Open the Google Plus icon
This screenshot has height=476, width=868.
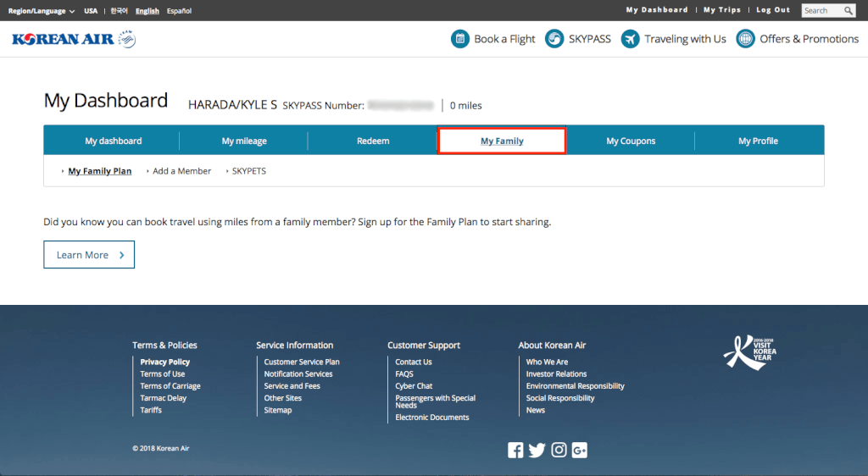pyautogui.click(x=580, y=450)
